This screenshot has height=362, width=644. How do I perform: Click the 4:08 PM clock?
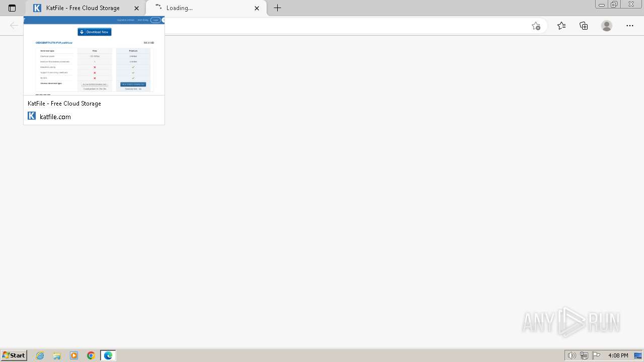tap(618, 355)
